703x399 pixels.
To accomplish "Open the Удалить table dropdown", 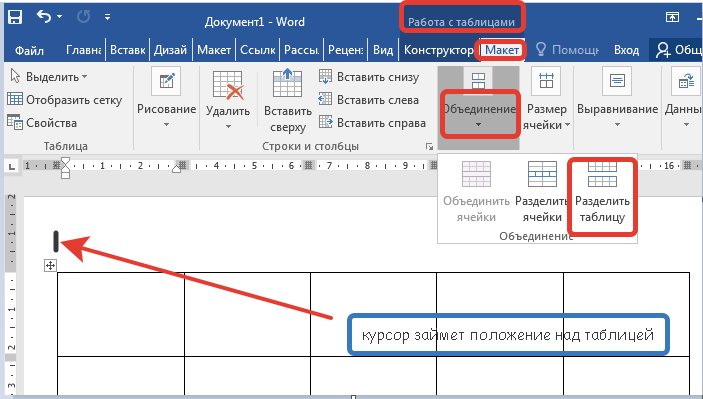I will [228, 100].
